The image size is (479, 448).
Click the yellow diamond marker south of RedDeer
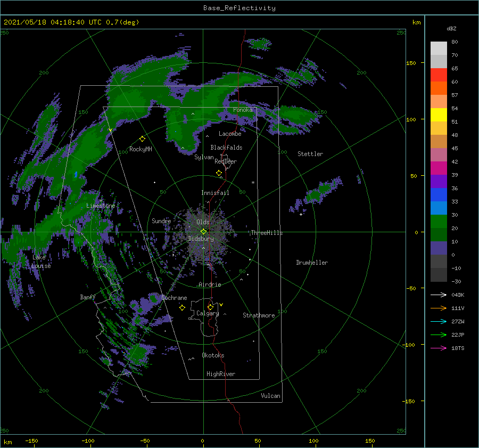219,173
